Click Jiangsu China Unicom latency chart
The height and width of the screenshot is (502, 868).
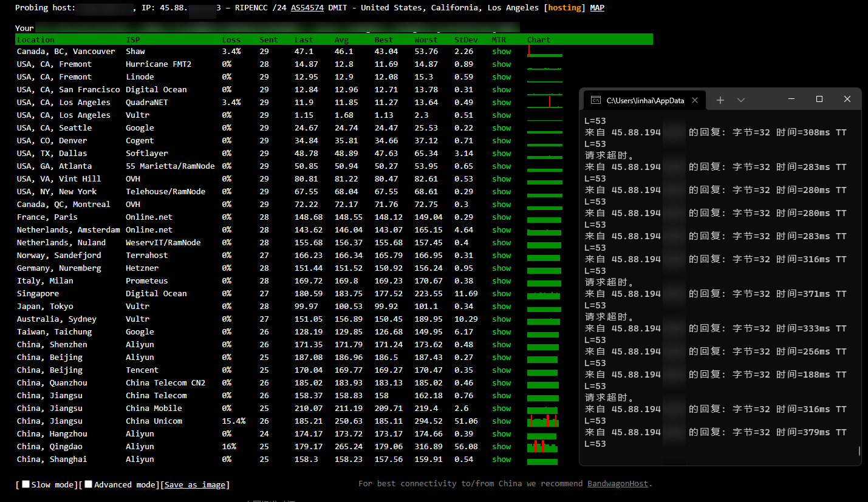pos(543,421)
